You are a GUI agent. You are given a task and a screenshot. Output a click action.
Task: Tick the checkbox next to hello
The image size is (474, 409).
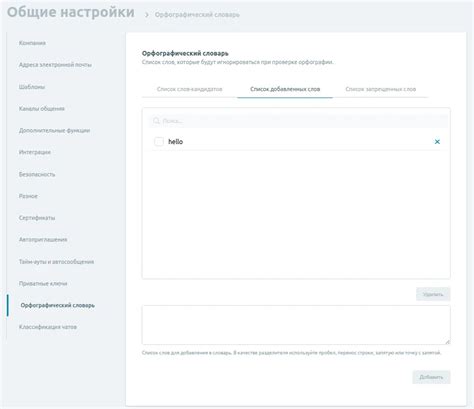[159, 142]
